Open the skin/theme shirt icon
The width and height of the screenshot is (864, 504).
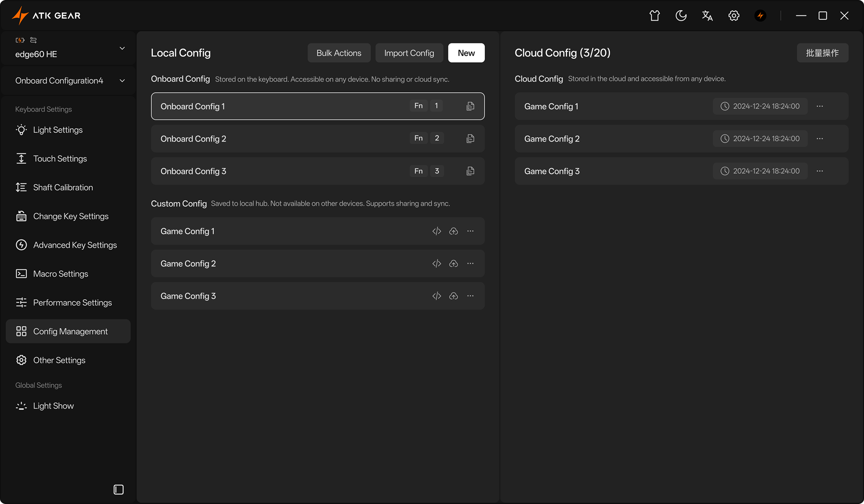pyautogui.click(x=655, y=16)
